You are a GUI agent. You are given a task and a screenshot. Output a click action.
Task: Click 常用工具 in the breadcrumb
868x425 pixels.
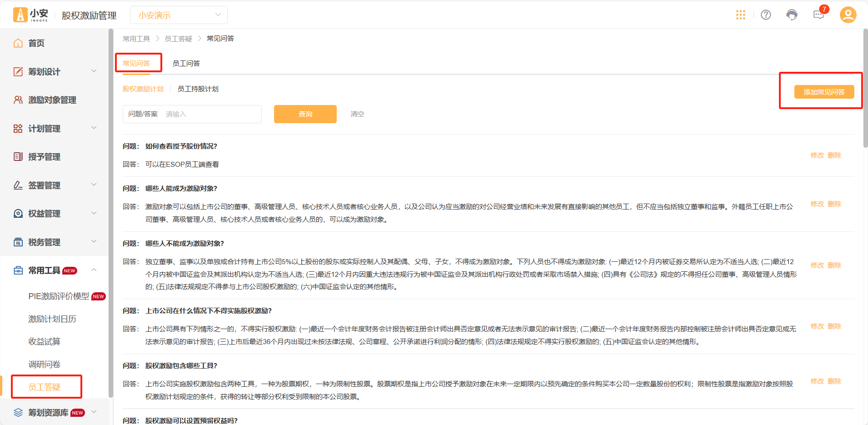(x=136, y=39)
